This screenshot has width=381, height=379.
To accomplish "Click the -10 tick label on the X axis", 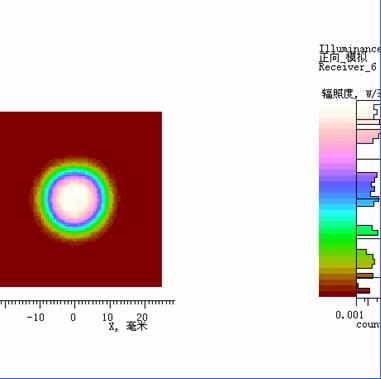I will (x=35, y=317).
